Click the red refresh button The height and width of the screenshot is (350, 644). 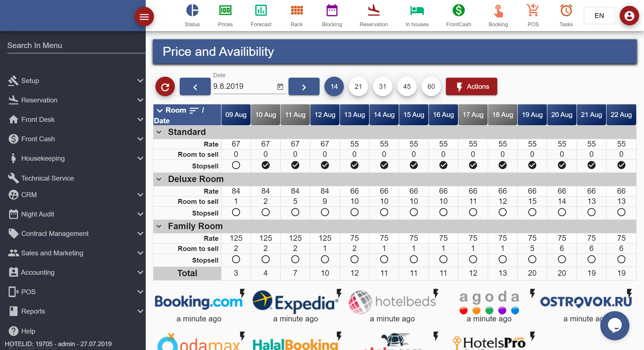[x=165, y=87]
